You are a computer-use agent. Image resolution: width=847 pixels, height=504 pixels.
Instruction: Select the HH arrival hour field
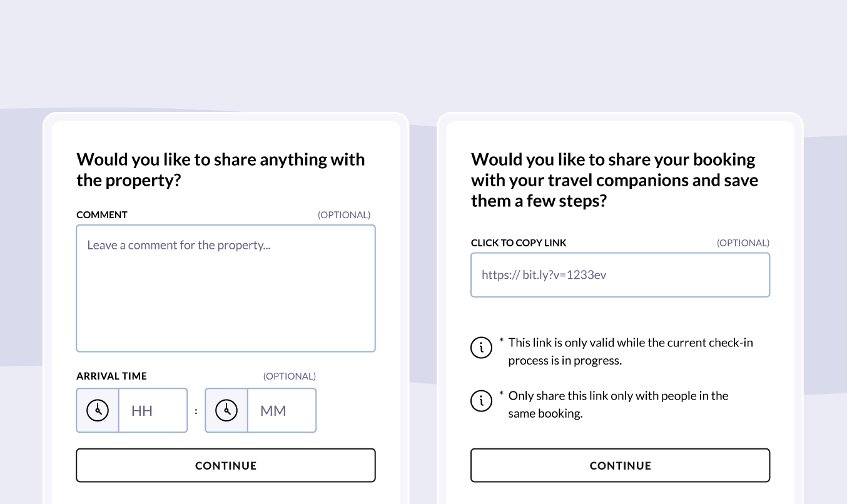click(153, 410)
